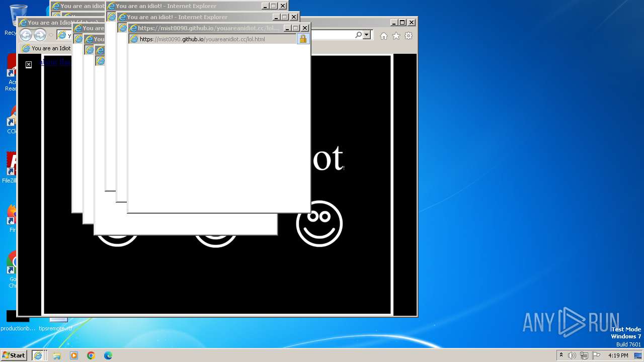This screenshot has width=644, height=362.
Task: Open Google Chrome from the taskbar
Action: point(91,355)
